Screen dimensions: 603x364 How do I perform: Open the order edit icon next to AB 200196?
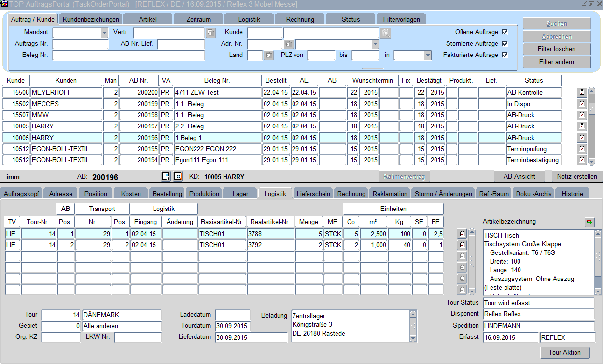166,177
